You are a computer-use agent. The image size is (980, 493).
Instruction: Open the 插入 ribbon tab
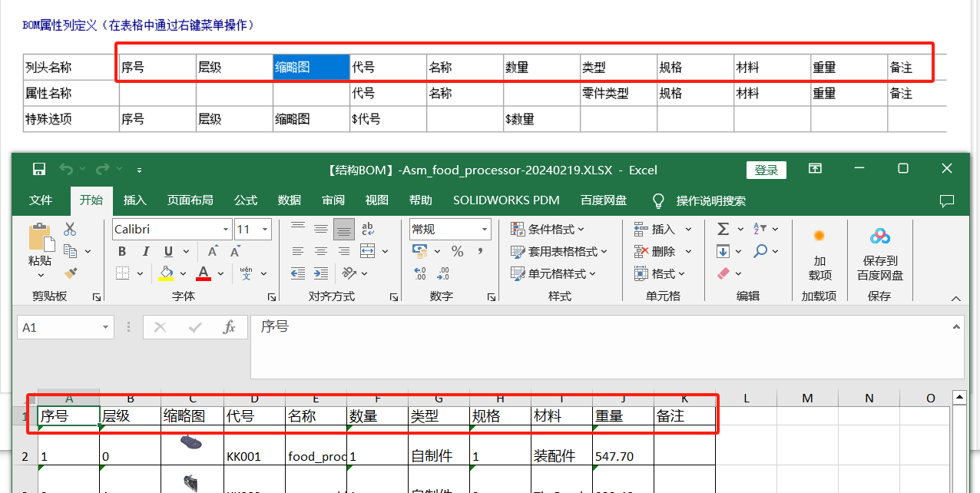point(134,200)
